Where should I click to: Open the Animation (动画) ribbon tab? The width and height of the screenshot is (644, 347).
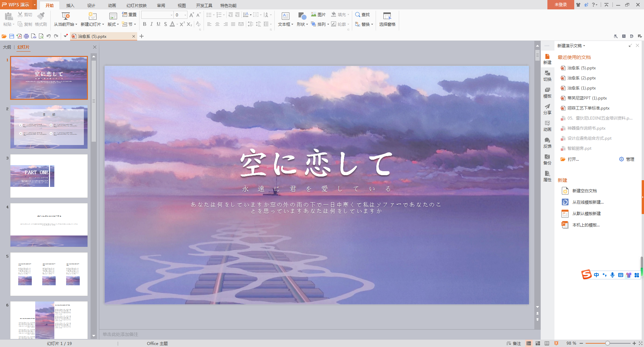click(x=112, y=5)
